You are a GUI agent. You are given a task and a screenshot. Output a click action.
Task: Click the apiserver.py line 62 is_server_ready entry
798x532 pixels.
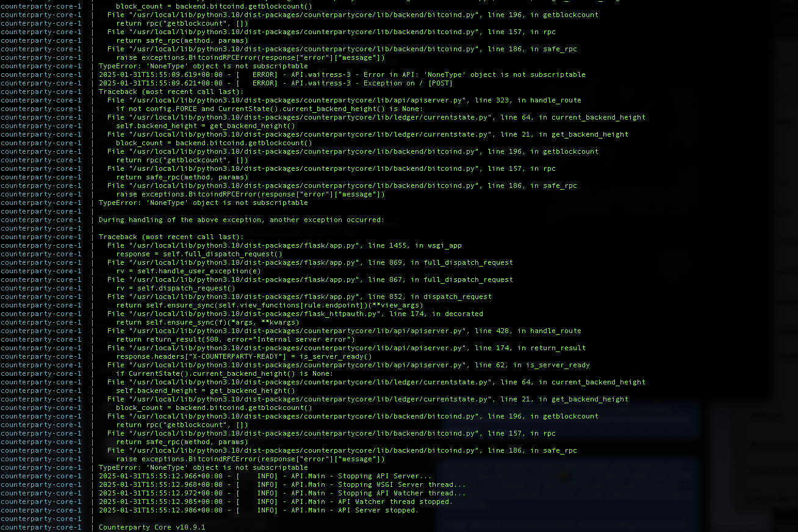point(348,365)
